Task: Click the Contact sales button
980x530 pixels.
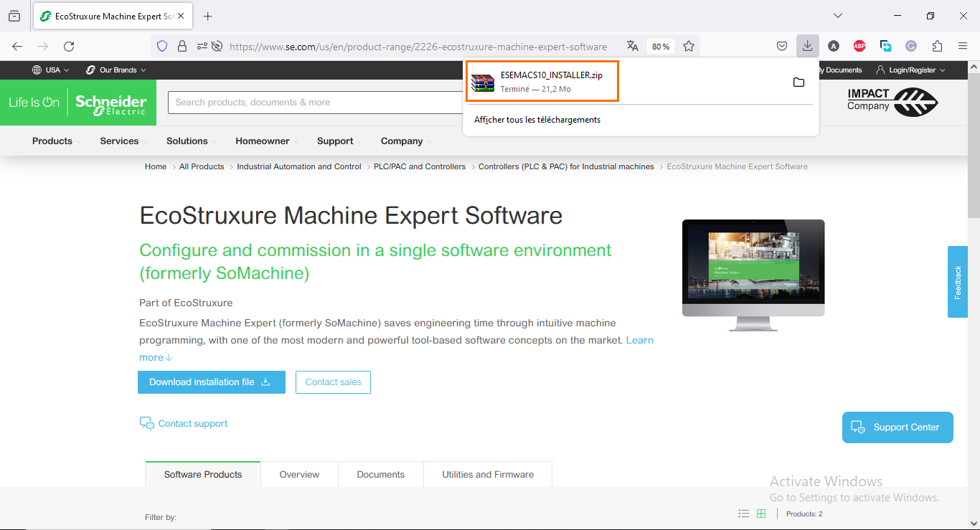Action: coord(333,382)
